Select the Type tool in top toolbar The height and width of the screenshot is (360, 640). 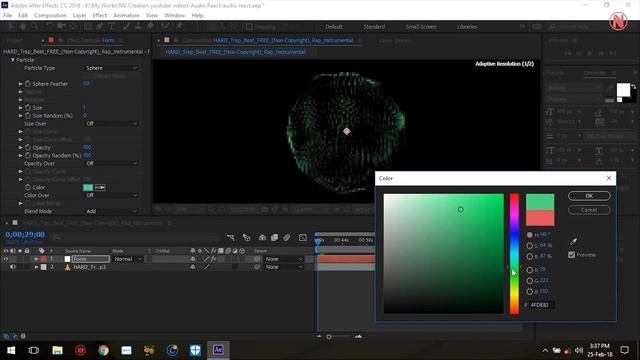click(x=111, y=27)
